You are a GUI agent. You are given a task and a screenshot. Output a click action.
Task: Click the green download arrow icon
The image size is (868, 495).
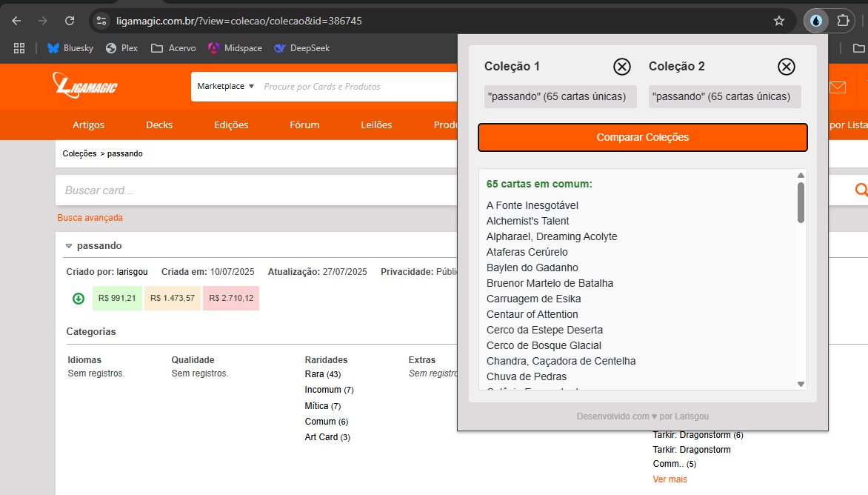(79, 299)
